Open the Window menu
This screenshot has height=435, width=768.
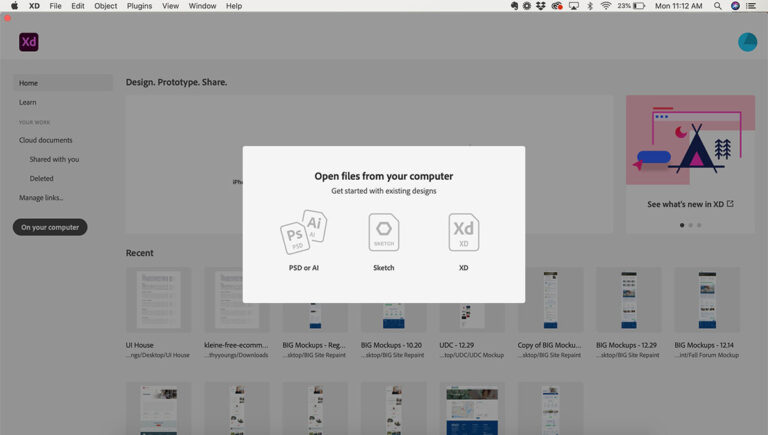(x=202, y=6)
